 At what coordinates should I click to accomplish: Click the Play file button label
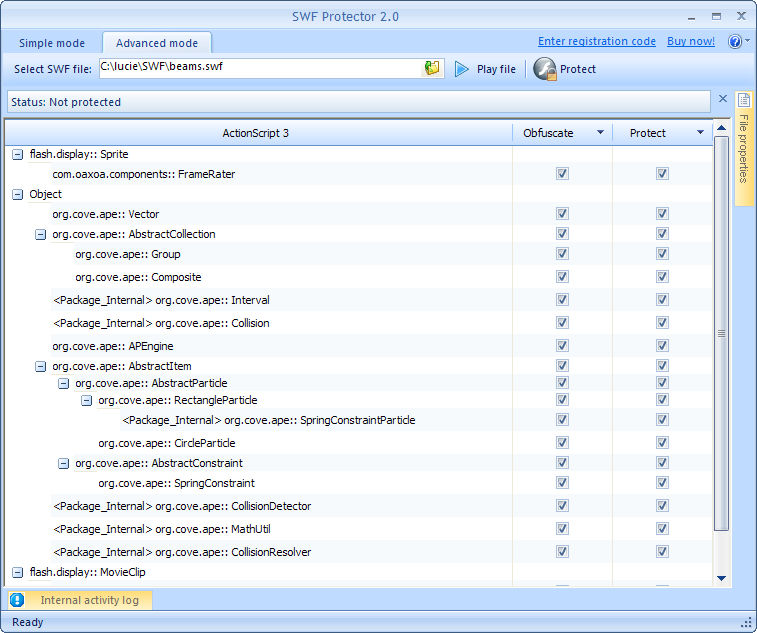[496, 69]
